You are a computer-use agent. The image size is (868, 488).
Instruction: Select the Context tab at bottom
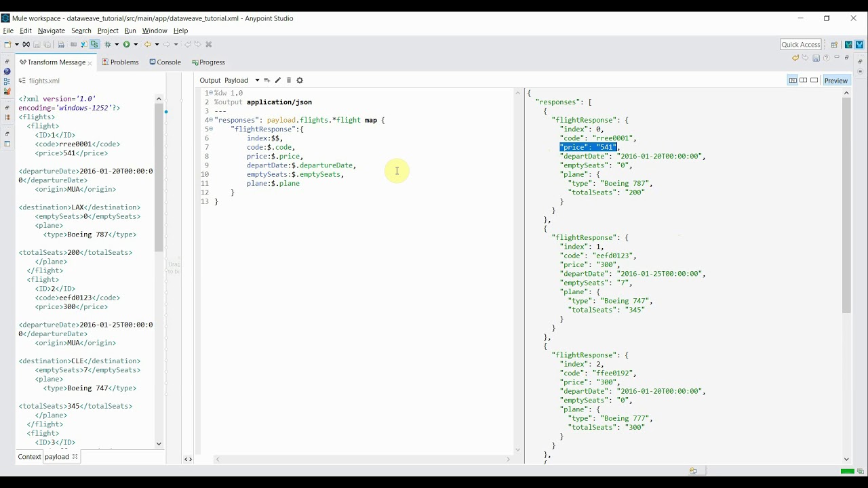coord(29,457)
